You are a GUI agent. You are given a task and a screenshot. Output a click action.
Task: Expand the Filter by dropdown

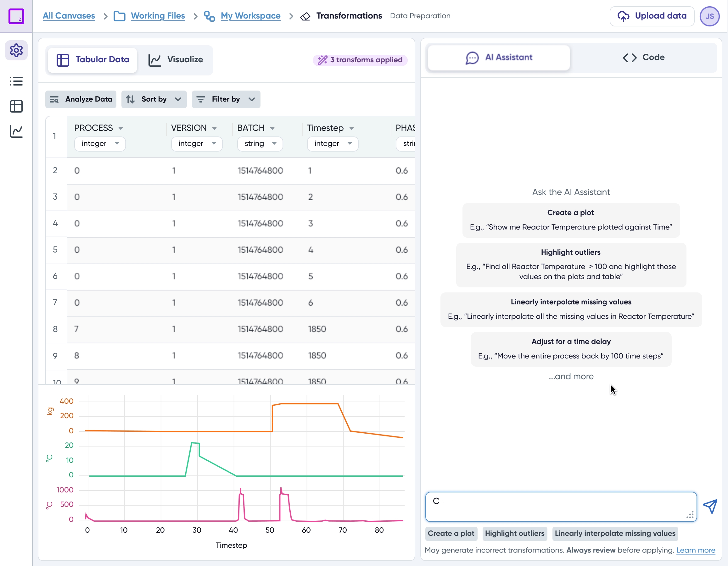226,99
